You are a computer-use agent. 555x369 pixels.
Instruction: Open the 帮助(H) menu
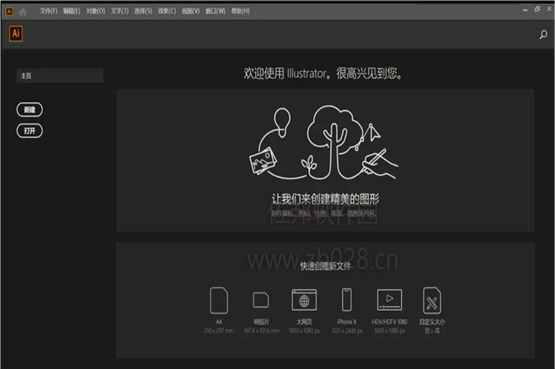(240, 11)
